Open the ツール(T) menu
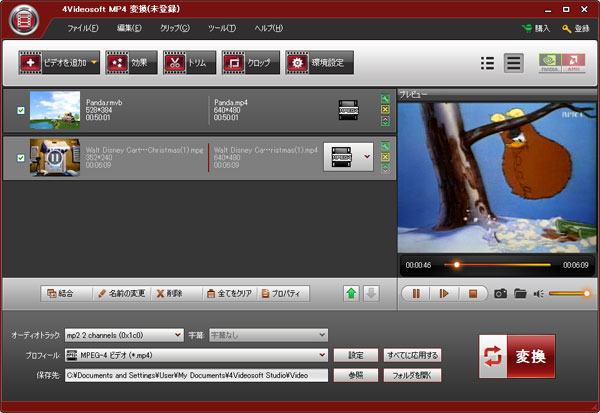600x413 pixels. [x=222, y=28]
